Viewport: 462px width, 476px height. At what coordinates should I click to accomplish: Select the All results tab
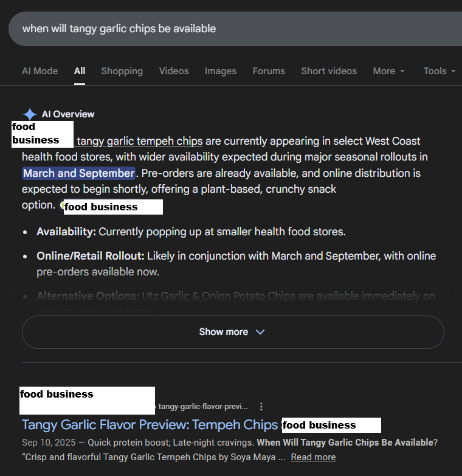(80, 71)
